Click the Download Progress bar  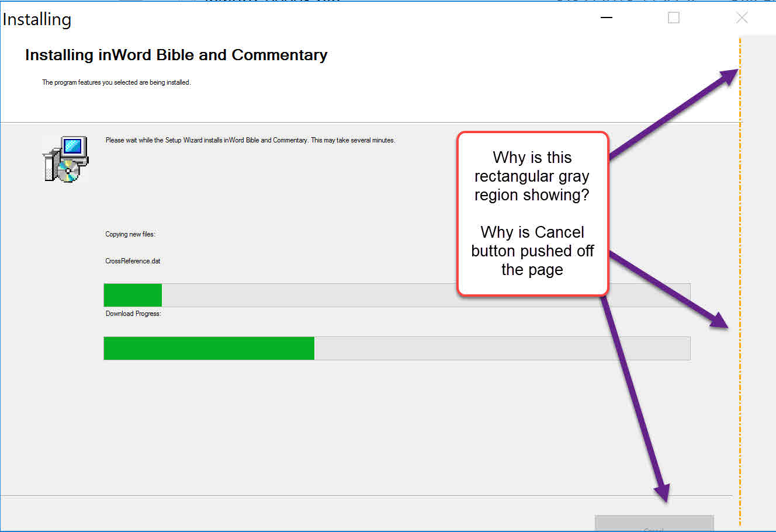point(397,348)
